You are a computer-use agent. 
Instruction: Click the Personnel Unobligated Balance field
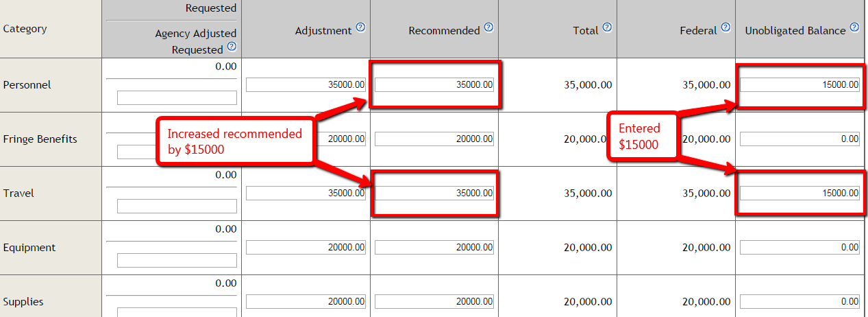pyautogui.click(x=799, y=84)
